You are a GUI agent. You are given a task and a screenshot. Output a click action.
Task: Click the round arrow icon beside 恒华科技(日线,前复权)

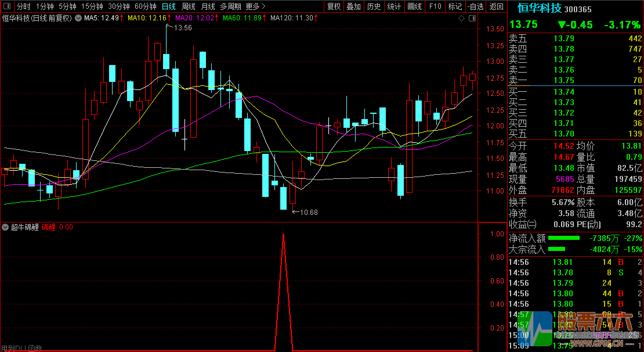(x=78, y=18)
